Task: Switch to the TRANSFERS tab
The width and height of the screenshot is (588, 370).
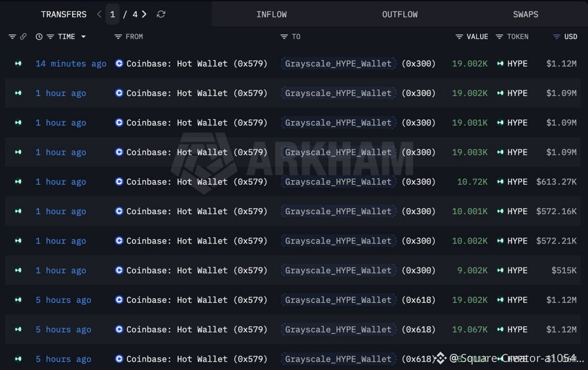Action: click(x=64, y=14)
